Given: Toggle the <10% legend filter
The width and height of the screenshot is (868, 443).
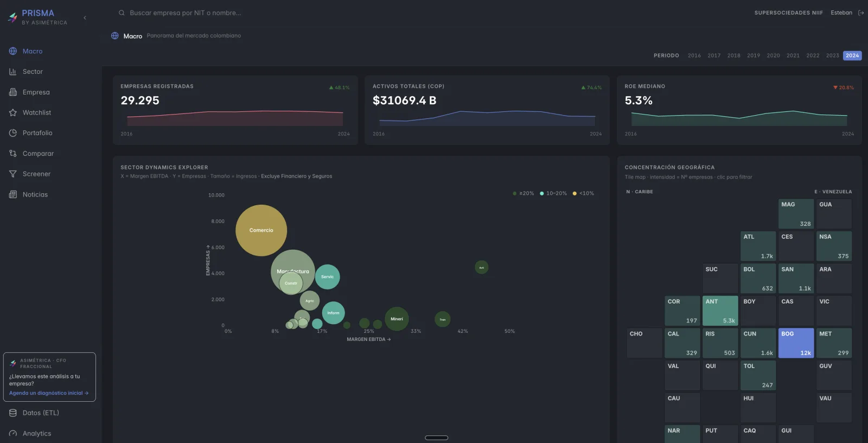Looking at the screenshot, I should (x=583, y=193).
